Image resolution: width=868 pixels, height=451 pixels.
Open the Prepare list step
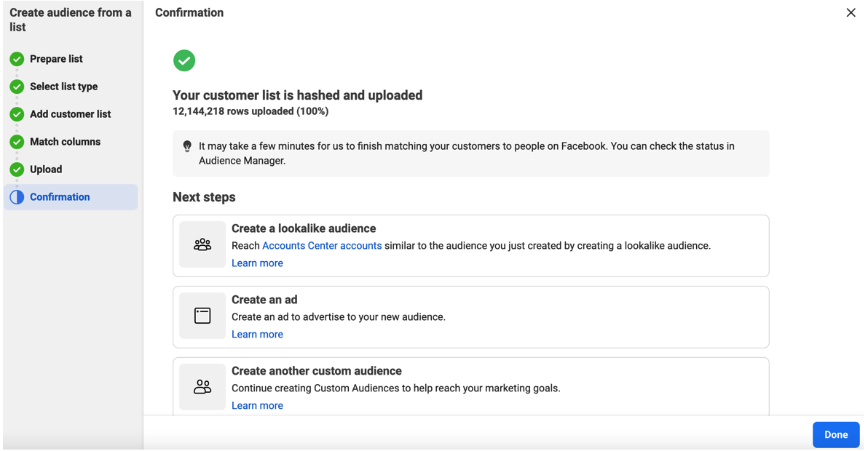pyautogui.click(x=56, y=59)
